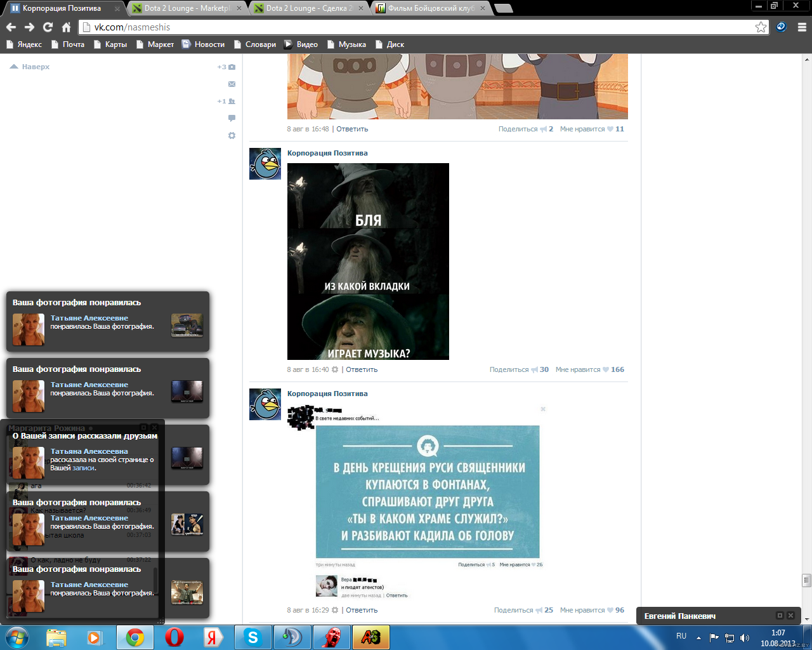Like the 16:48 post with 11 likes
812x650 pixels.
[x=592, y=129]
